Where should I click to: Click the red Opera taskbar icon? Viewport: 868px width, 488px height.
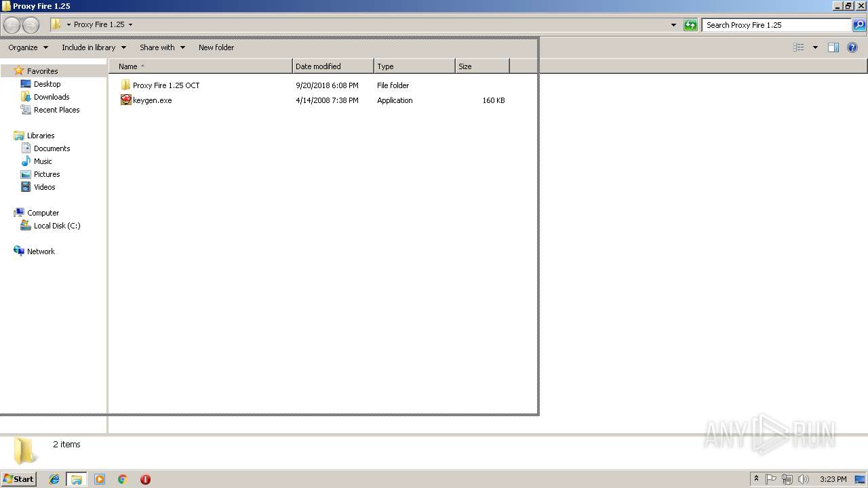coord(145,479)
